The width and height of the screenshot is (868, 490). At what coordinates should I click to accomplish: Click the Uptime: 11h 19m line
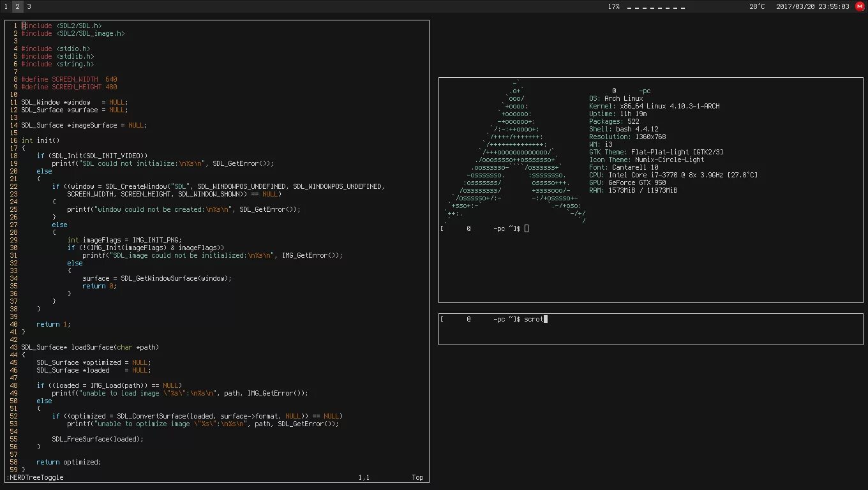(x=618, y=114)
